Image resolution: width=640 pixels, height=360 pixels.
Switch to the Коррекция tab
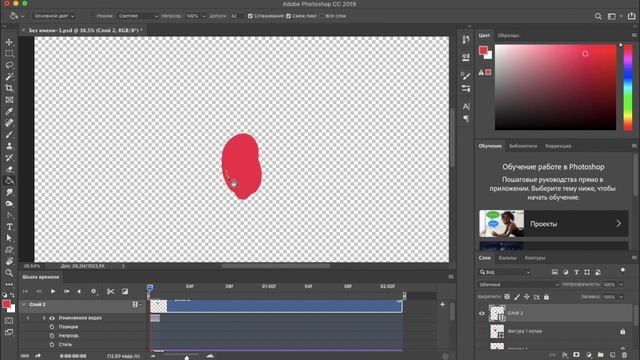(x=558, y=146)
